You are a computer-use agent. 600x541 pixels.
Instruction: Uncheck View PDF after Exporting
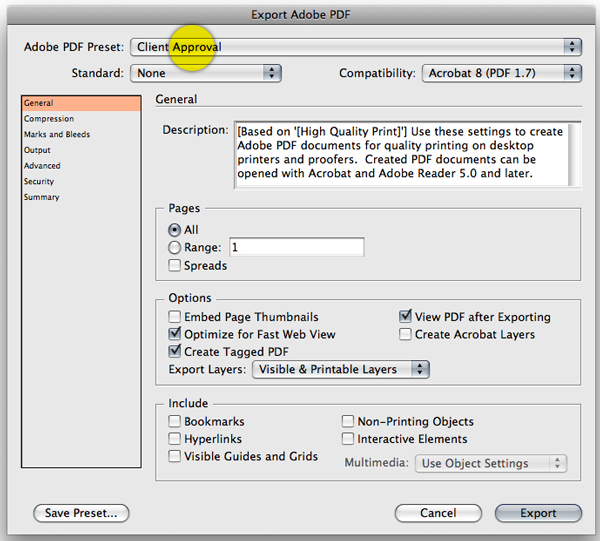405,317
